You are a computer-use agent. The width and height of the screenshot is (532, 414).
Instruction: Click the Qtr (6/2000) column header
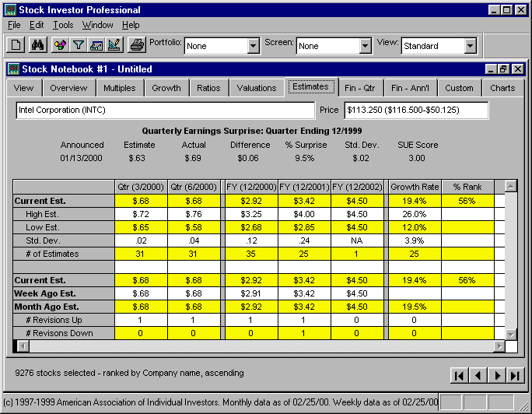click(x=194, y=187)
